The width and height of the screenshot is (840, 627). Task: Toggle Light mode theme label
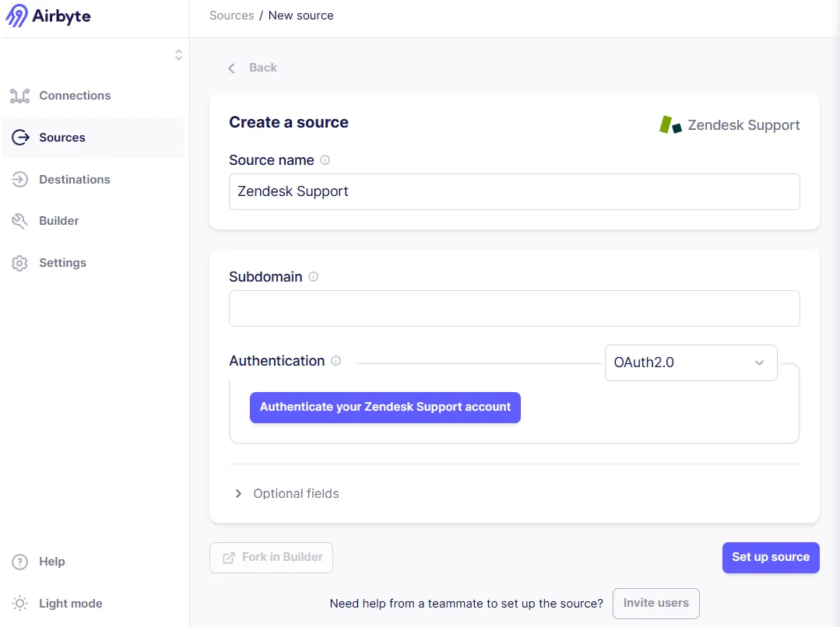pyautogui.click(x=71, y=604)
